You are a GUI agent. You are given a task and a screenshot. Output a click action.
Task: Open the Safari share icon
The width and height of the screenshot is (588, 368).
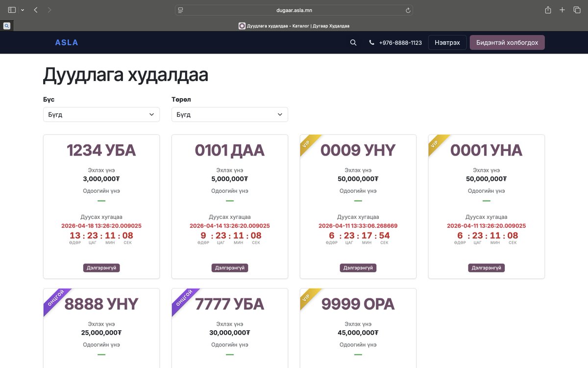548,10
